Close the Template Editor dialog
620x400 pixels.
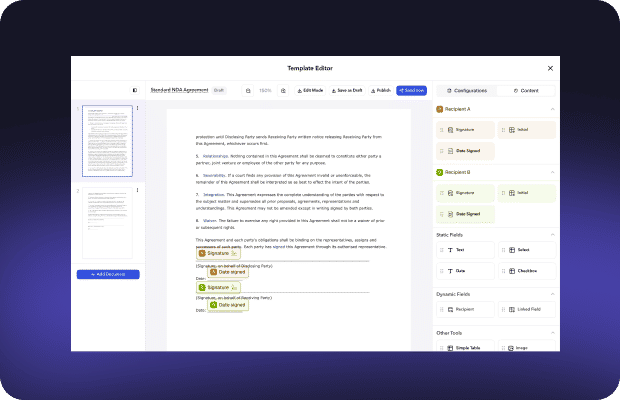550,68
